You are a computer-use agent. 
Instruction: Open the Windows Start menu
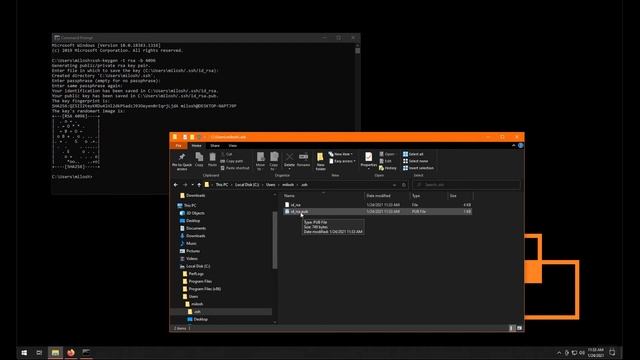(24, 353)
